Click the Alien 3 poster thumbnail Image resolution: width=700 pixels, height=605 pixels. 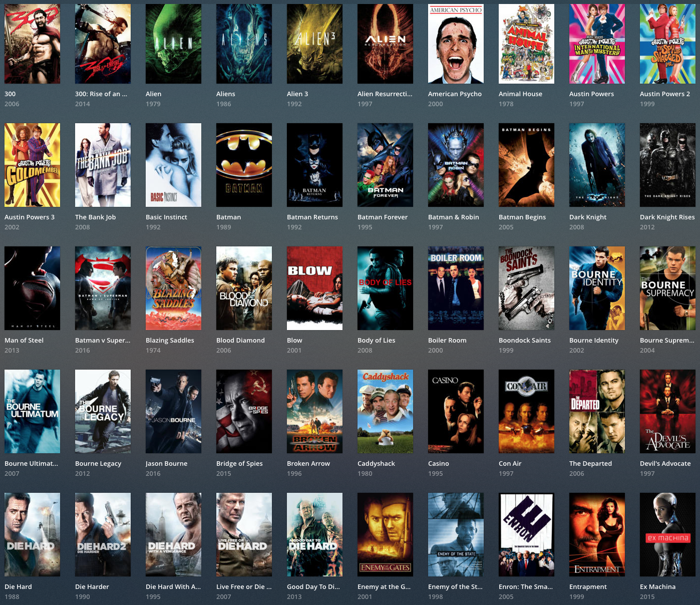[314, 44]
